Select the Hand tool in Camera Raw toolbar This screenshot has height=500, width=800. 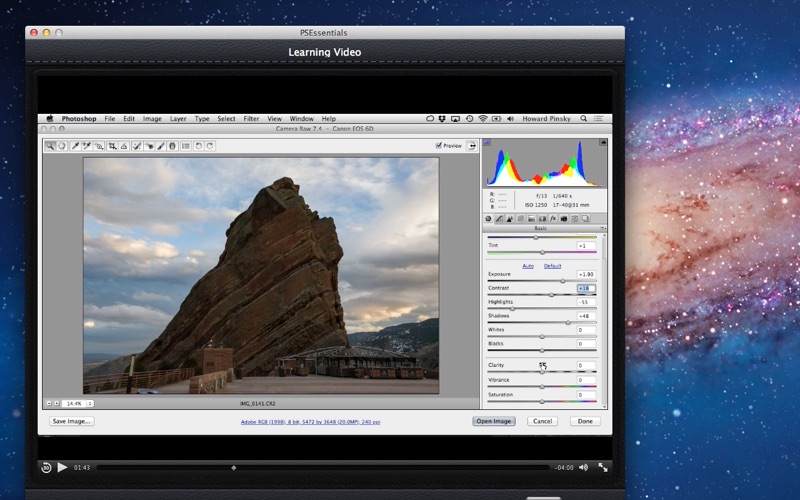tap(62, 146)
